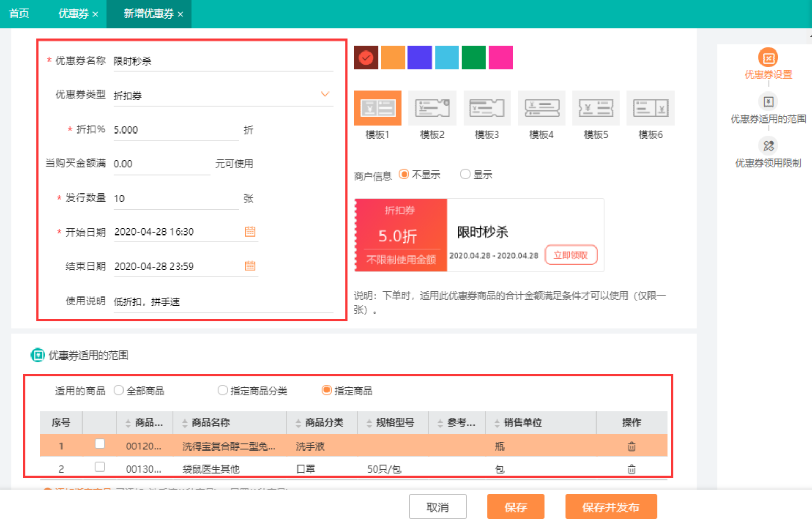The image size is (812, 522).
Task: Select the 指定商品分类 radio option
Action: (x=223, y=391)
